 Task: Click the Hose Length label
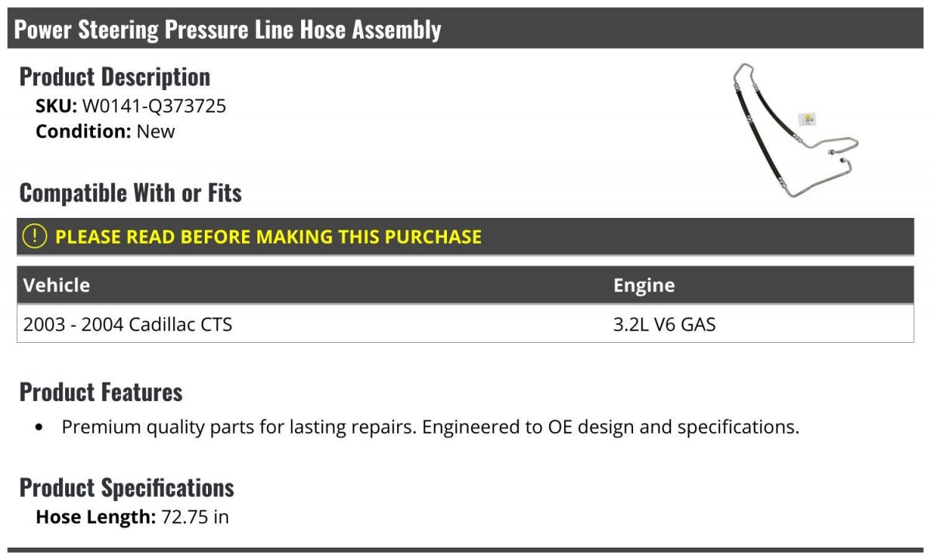[96, 517]
